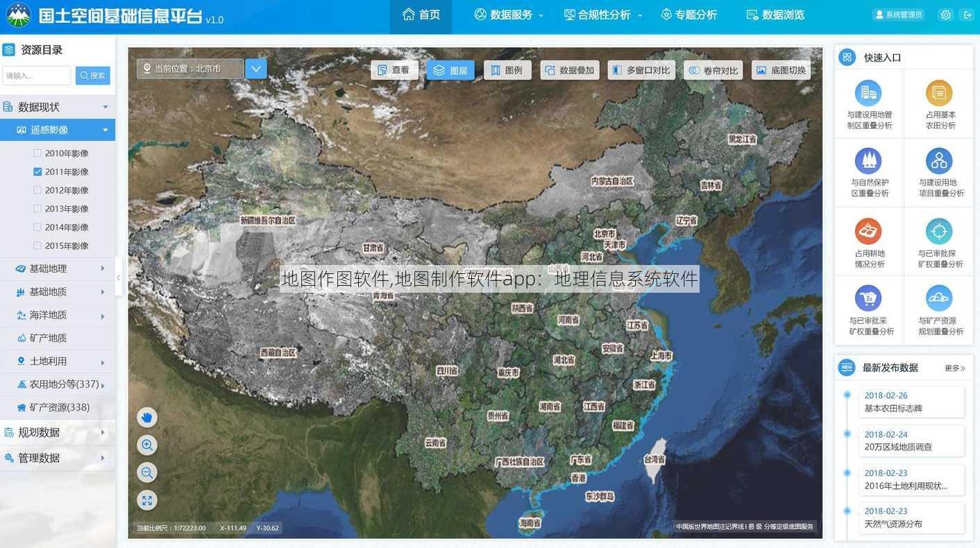Open the current location dropdown arrow

[x=256, y=69]
